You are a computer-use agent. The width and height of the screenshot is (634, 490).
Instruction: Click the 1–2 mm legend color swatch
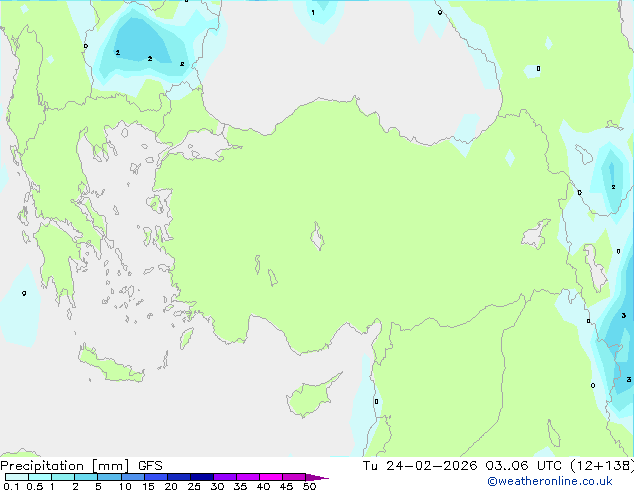[63, 477]
